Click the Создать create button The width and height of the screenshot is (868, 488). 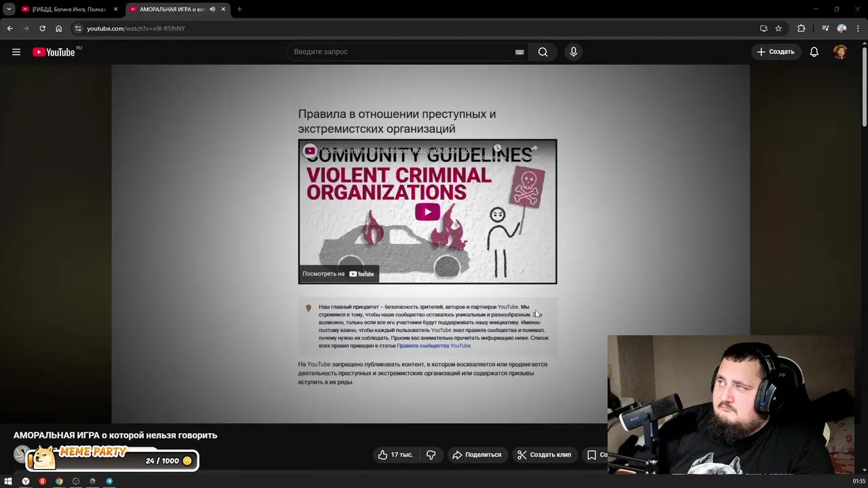click(x=775, y=52)
